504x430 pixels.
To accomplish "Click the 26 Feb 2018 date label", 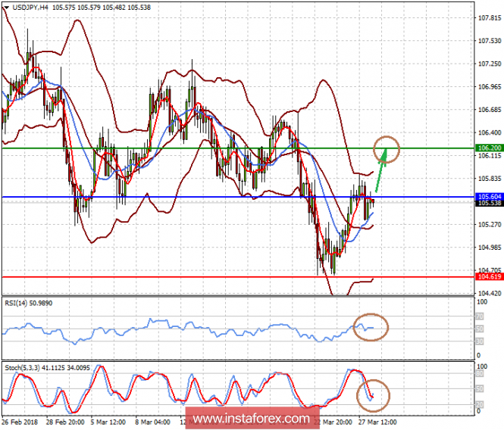I will tap(20, 422).
